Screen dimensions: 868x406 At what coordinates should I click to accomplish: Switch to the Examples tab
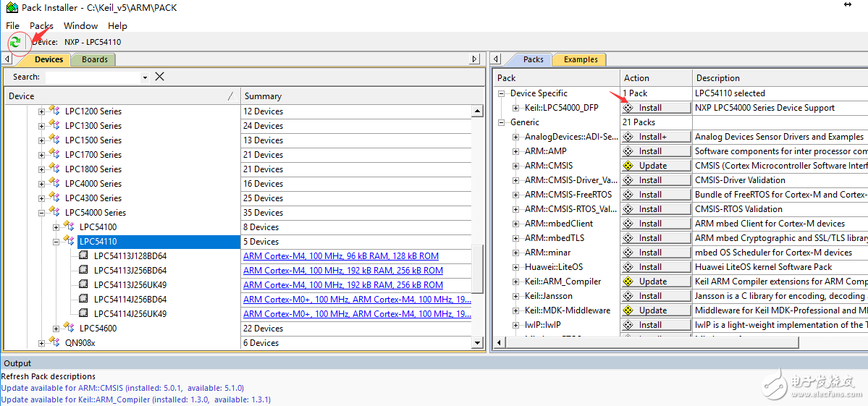tap(581, 59)
